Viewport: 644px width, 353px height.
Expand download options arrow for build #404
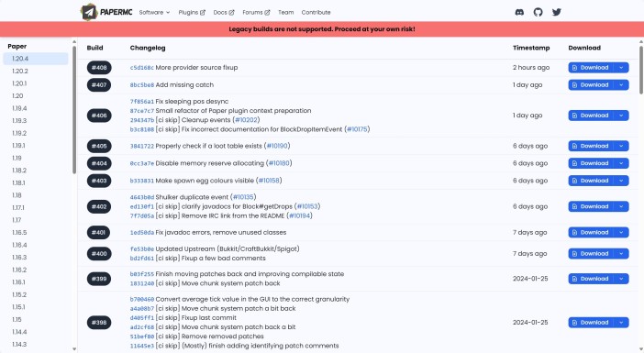(621, 163)
